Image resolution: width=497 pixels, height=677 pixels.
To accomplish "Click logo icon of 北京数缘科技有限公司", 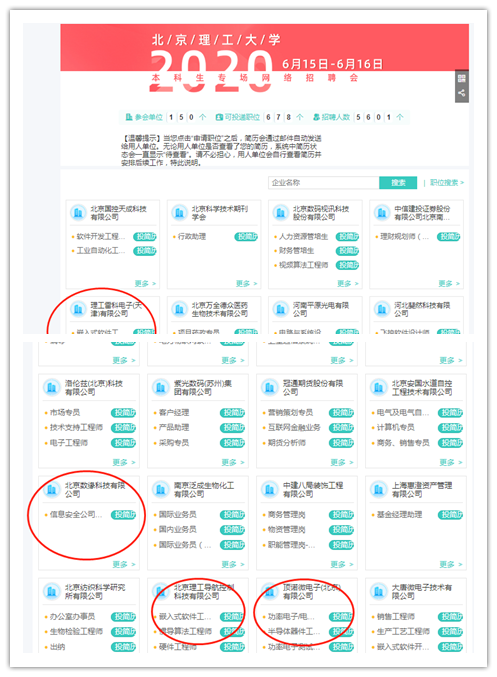I will (x=52, y=489).
